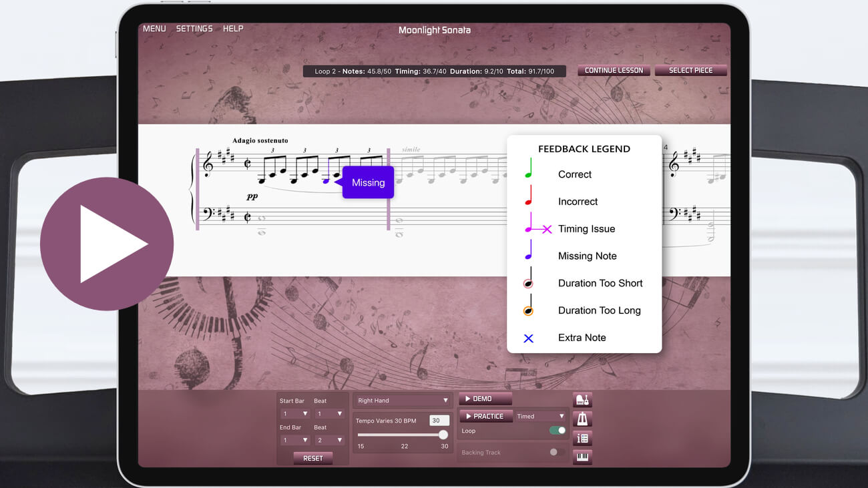Expand the Start Bar dropdown
This screenshot has height=488, width=868.
(x=294, y=413)
